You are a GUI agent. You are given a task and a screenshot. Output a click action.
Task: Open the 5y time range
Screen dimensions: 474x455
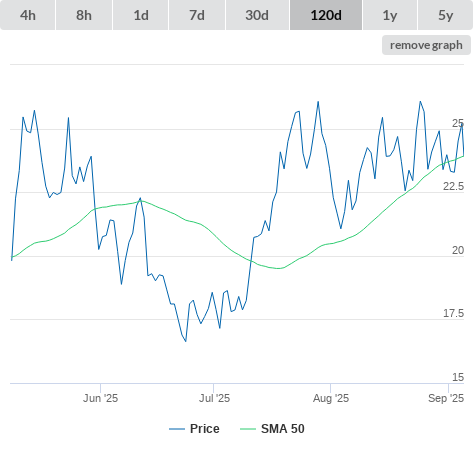[445, 15]
